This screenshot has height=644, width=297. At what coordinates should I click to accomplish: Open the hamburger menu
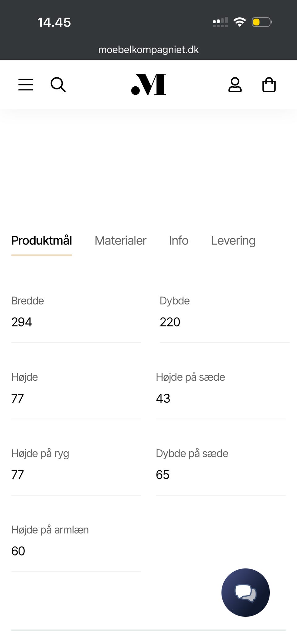pyautogui.click(x=26, y=84)
